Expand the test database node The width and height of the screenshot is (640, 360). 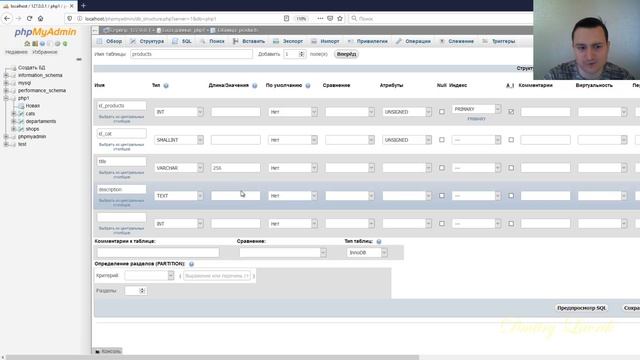tap(6, 144)
